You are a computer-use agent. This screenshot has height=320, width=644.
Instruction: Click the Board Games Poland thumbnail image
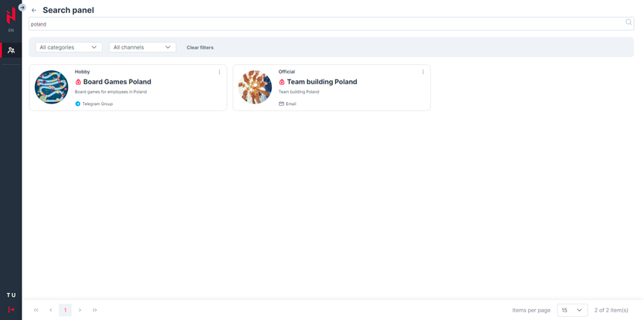point(52,87)
